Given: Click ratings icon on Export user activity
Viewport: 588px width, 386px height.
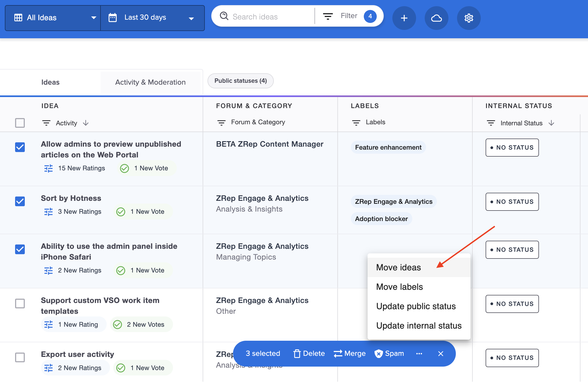Looking at the screenshot, I should [49, 368].
